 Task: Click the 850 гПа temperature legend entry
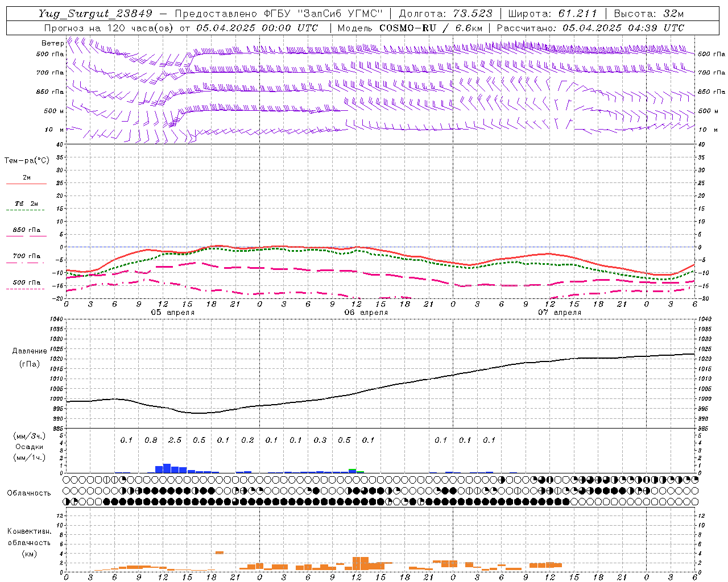27,230
